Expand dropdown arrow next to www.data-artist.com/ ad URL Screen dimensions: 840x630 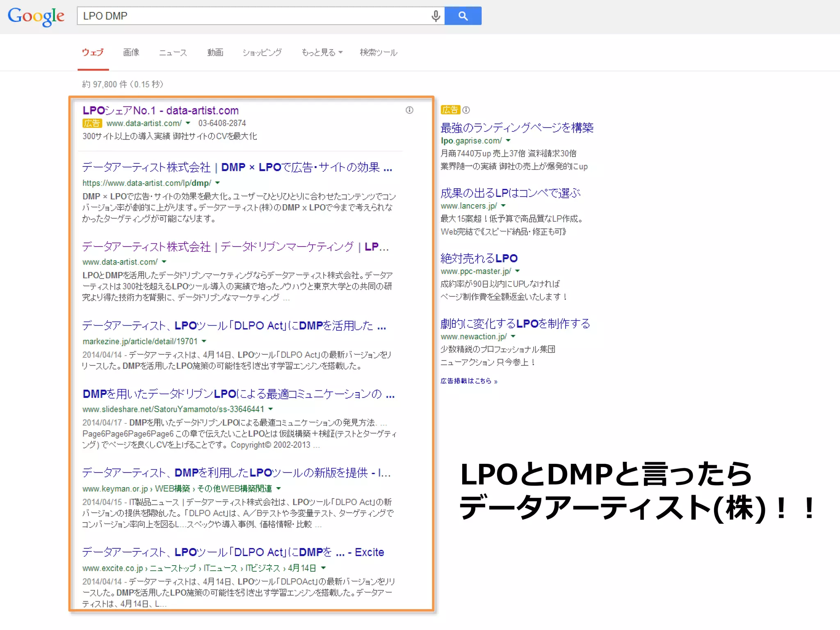click(x=188, y=123)
